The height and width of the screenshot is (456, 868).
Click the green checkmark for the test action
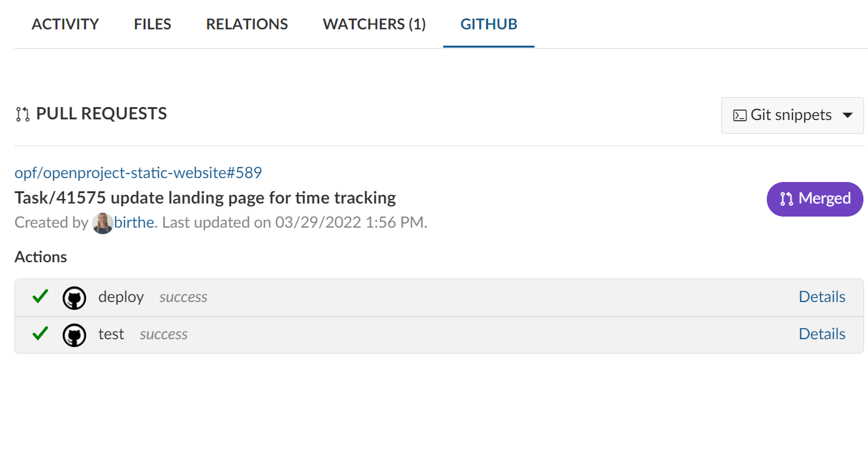39,334
